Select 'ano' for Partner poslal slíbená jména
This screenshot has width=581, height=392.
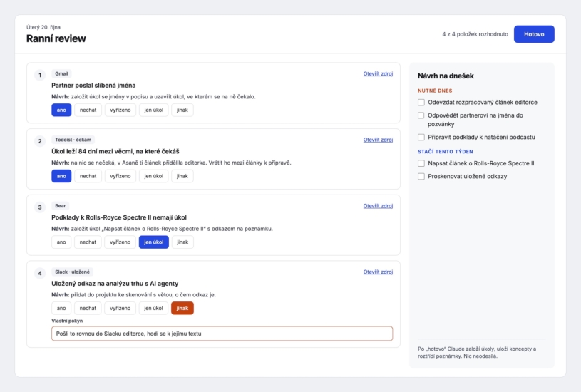click(61, 110)
